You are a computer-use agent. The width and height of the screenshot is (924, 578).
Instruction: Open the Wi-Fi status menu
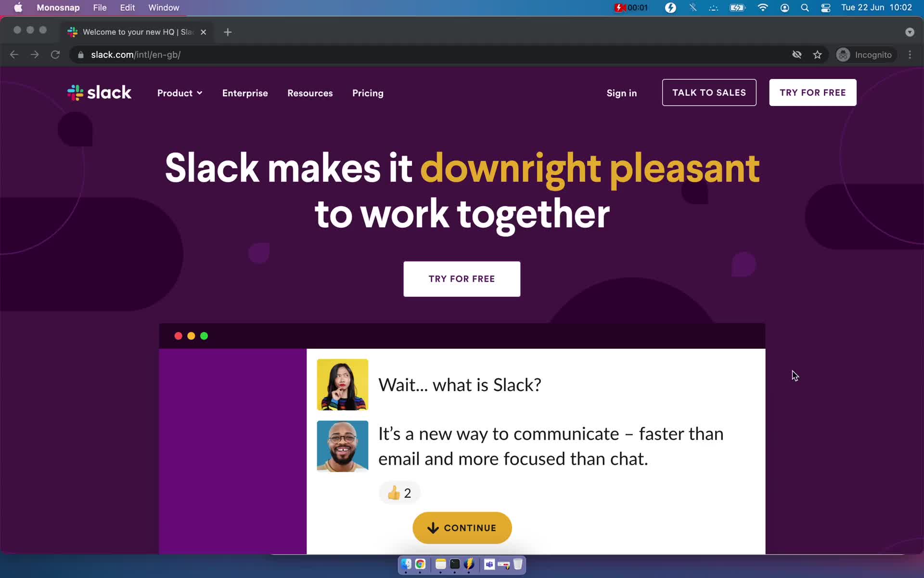[x=763, y=7]
